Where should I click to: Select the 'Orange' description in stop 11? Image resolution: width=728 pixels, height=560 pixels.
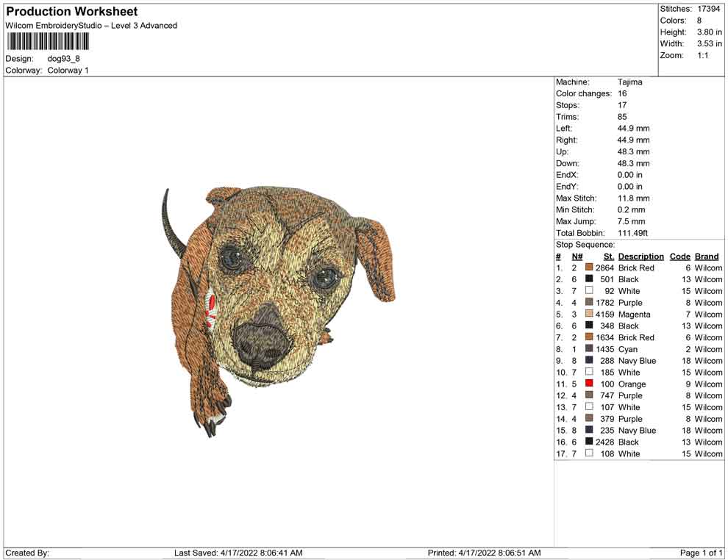click(632, 384)
